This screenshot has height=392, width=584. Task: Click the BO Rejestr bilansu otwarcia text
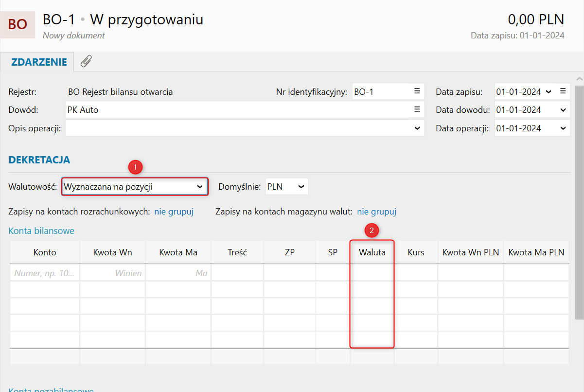pos(121,91)
